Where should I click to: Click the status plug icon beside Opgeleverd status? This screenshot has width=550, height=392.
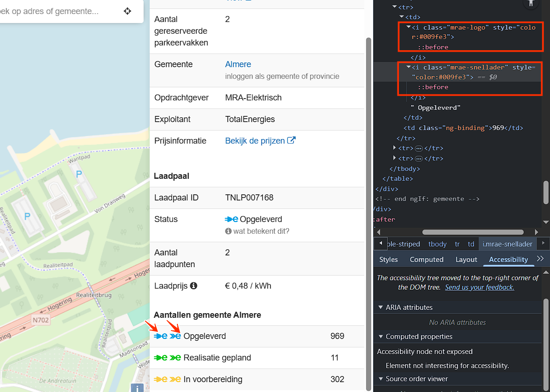click(231, 219)
